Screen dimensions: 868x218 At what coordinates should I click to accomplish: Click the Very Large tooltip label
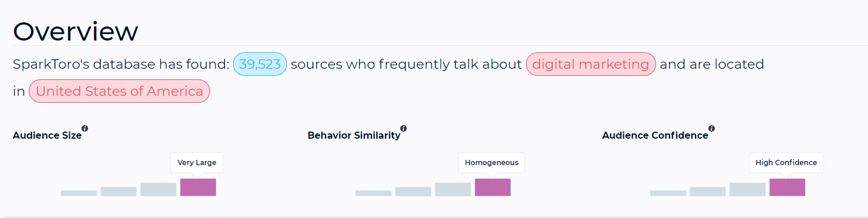pyautogui.click(x=197, y=163)
